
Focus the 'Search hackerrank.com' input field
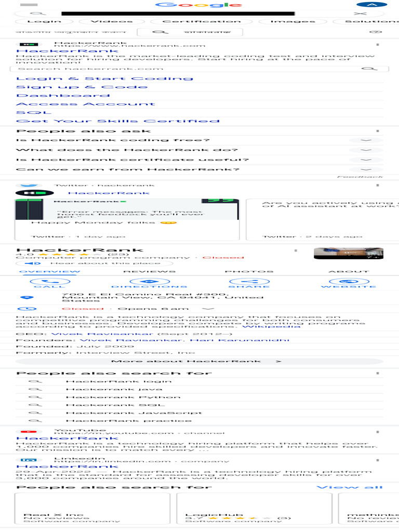(x=199, y=69)
